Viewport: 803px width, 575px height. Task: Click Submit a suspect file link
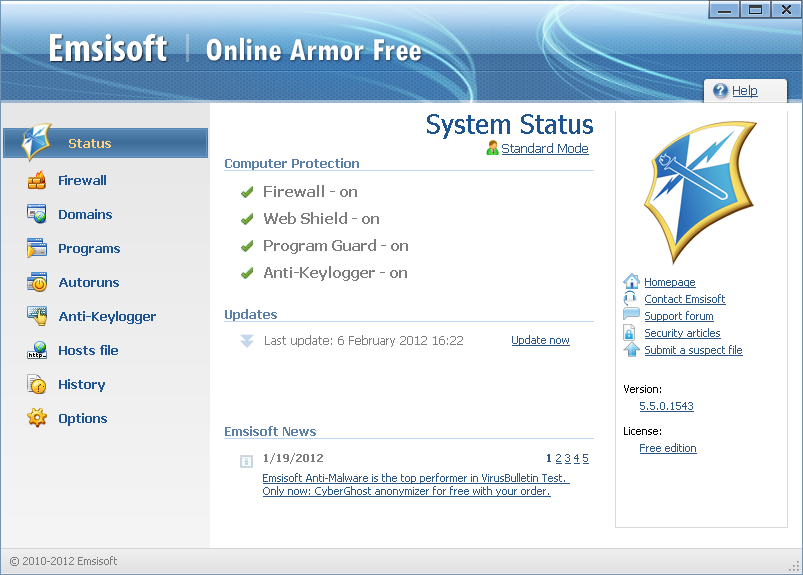click(693, 350)
